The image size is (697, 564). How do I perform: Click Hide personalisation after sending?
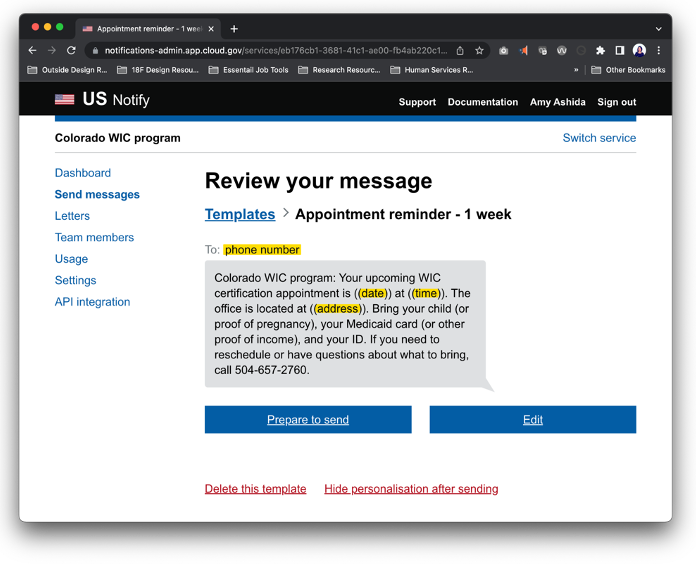click(411, 489)
